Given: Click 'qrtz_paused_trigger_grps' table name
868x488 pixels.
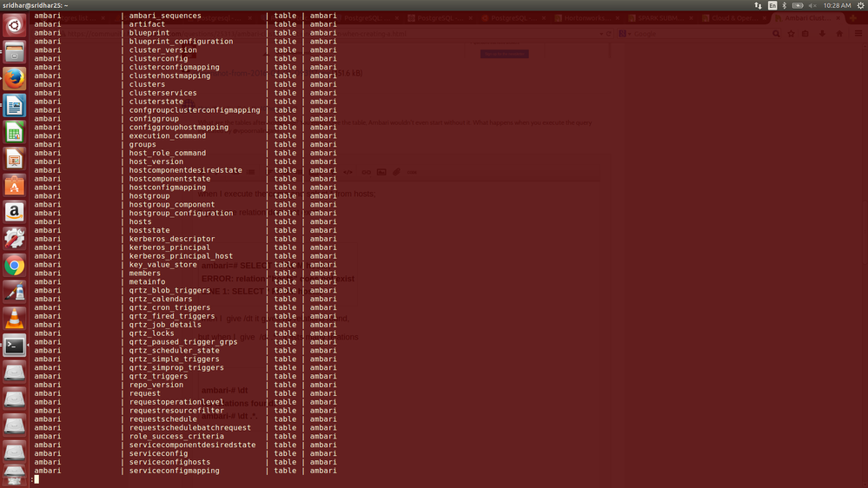Looking at the screenshot, I should [x=183, y=342].
